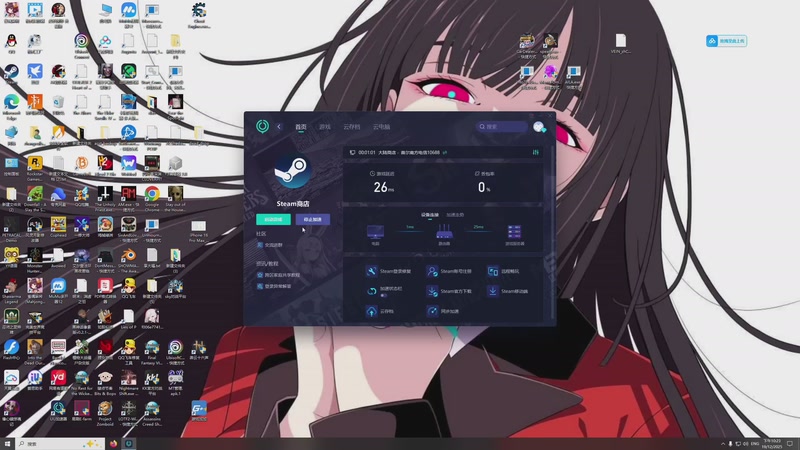Open Firefox from the taskbar

113,444
